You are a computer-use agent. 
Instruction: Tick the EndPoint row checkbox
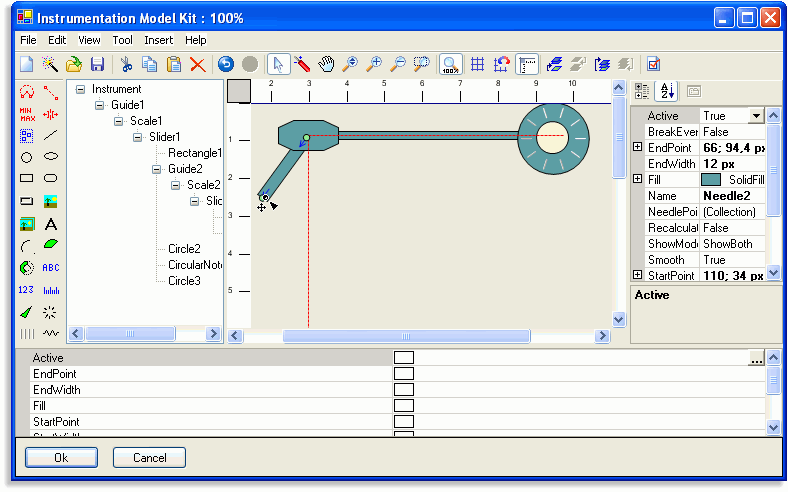tap(404, 374)
